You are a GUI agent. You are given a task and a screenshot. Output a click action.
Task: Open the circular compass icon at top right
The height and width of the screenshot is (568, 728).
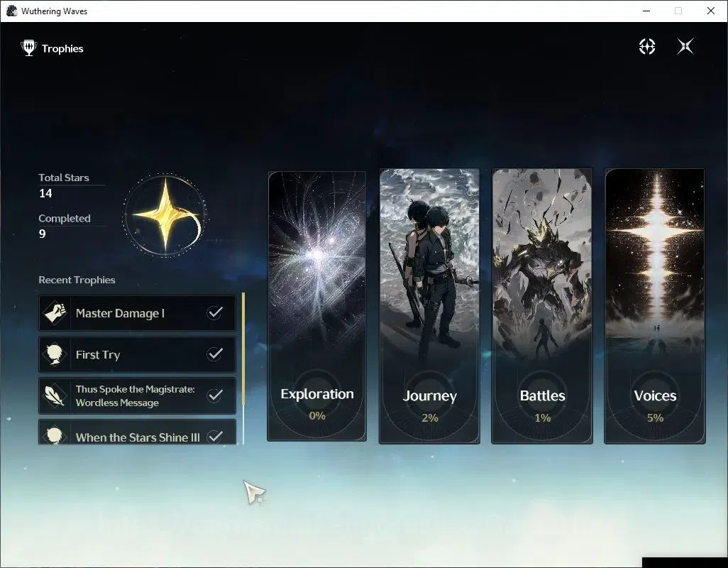[x=647, y=46]
